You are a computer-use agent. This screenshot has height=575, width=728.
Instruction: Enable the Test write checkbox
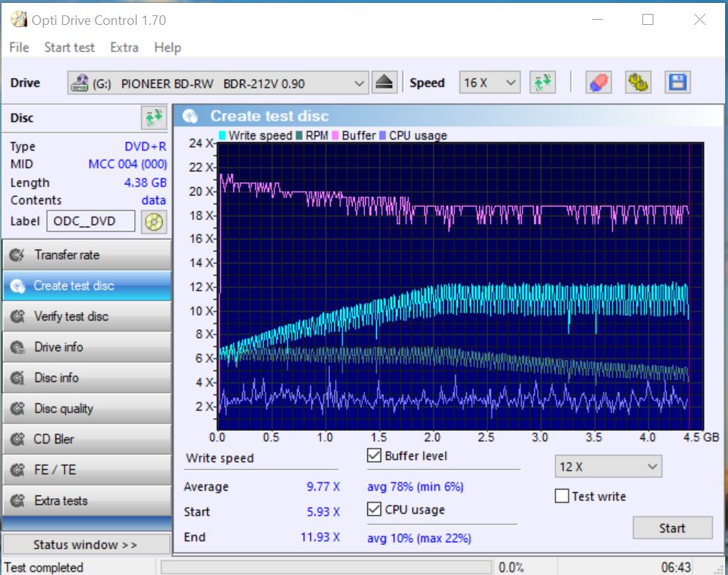(x=562, y=497)
